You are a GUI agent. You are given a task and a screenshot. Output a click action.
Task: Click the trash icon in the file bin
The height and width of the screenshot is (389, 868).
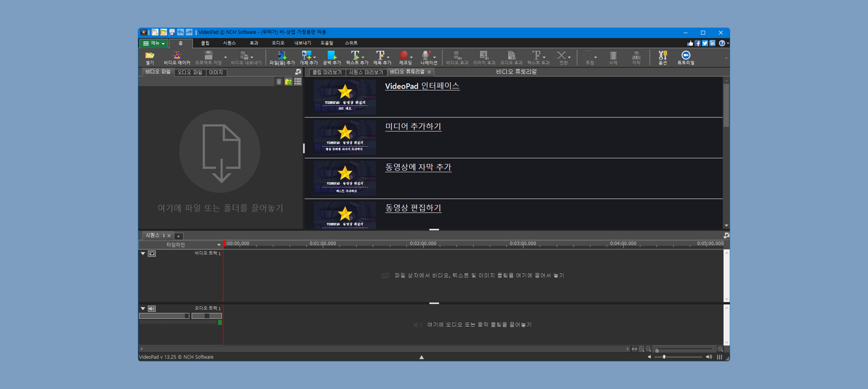(279, 82)
